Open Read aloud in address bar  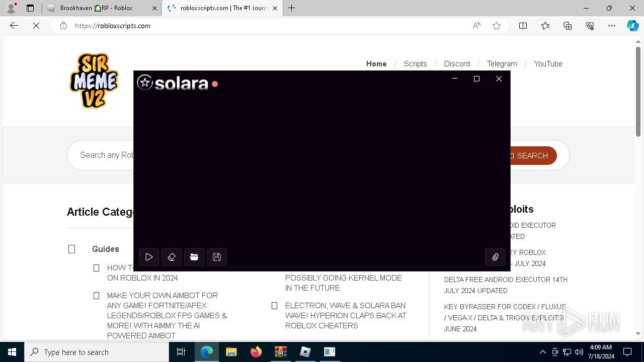(476, 26)
